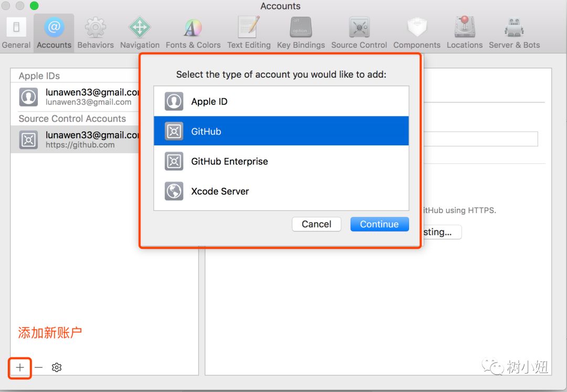Open Locations preferences
Viewport: 567px width, 392px height.
pyautogui.click(x=465, y=33)
